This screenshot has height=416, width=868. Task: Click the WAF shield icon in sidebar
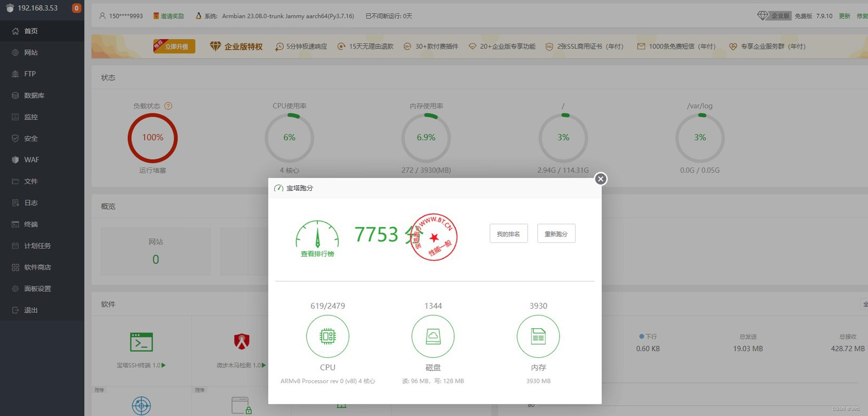[x=15, y=160]
